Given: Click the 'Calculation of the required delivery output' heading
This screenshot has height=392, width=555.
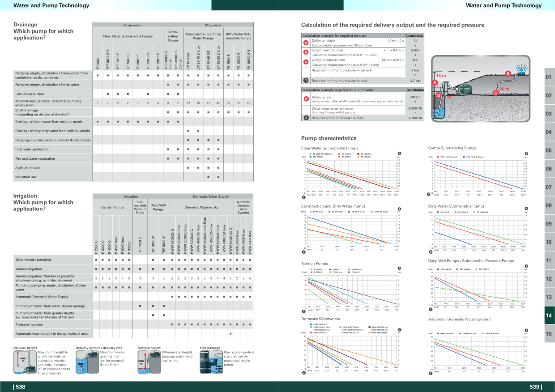Looking at the screenshot, I should pos(393,25).
